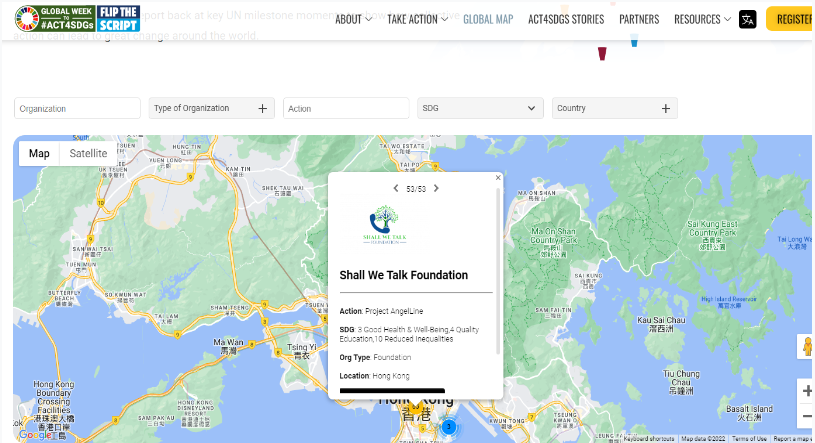Click the Location Hong Kong text
Screen dimensions: 815x443
(374, 376)
